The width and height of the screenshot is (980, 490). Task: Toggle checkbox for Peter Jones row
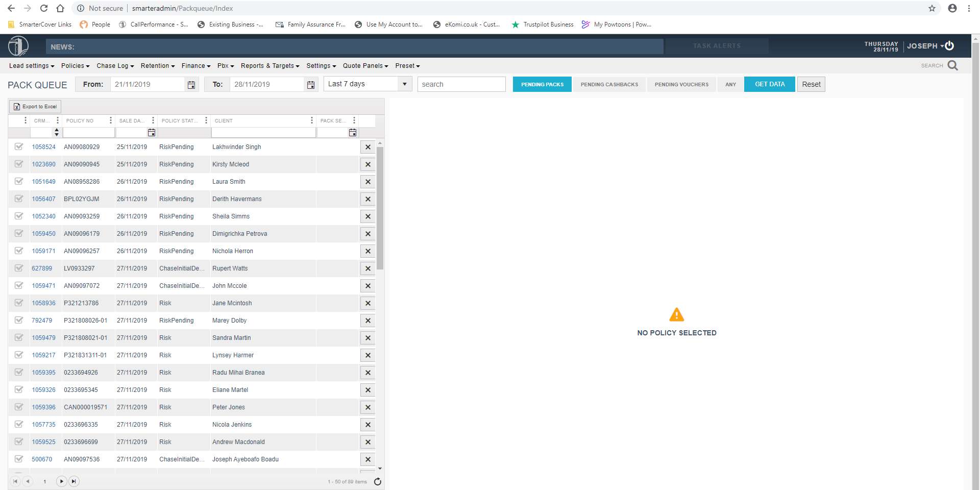coord(19,407)
